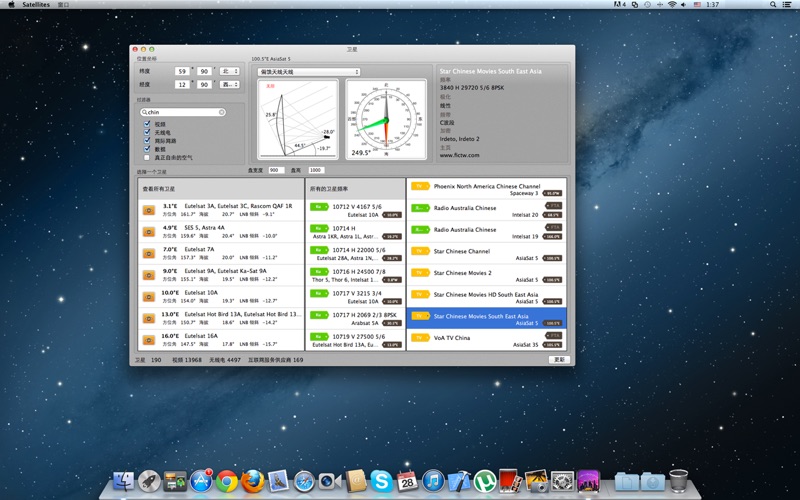Click the Apple menu

11,4
